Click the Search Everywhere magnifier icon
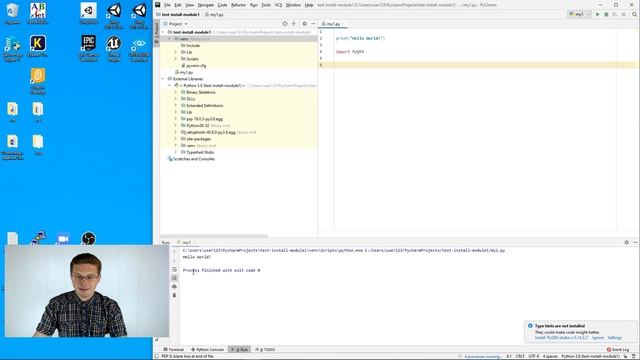This screenshot has height=360, width=640. 634,14
